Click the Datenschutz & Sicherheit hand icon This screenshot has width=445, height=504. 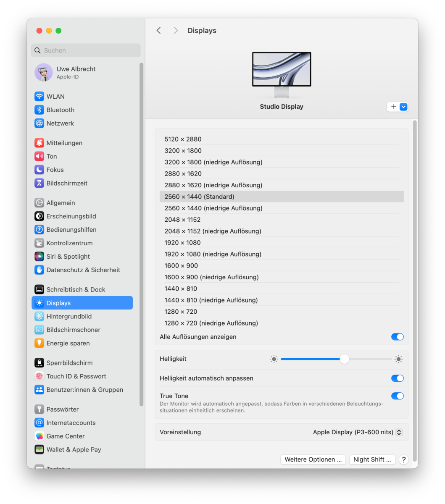click(x=39, y=270)
